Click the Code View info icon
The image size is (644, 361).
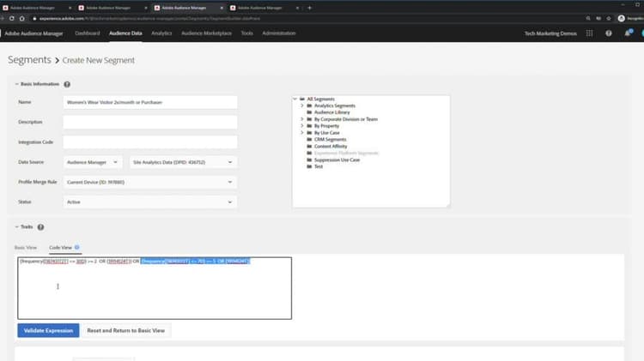(x=76, y=247)
